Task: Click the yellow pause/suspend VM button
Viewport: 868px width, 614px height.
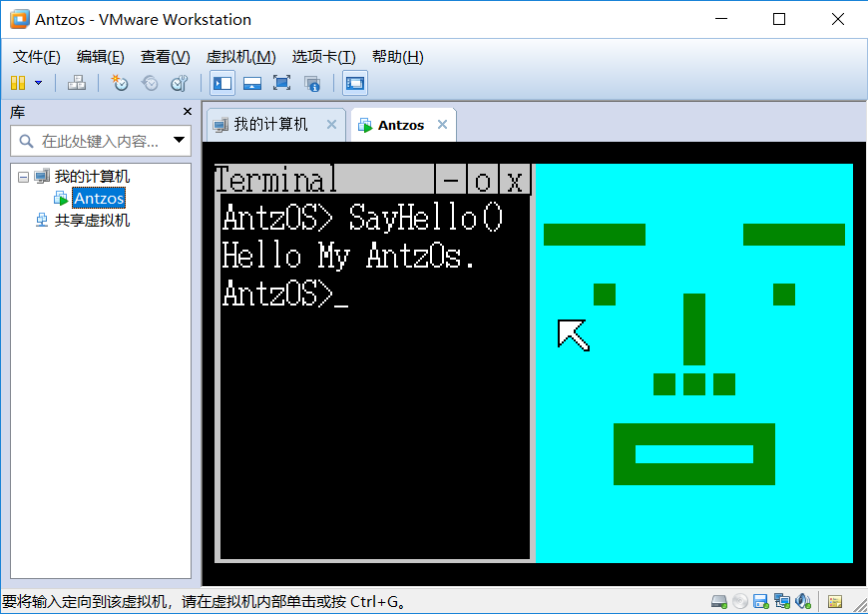Action: click(18, 83)
